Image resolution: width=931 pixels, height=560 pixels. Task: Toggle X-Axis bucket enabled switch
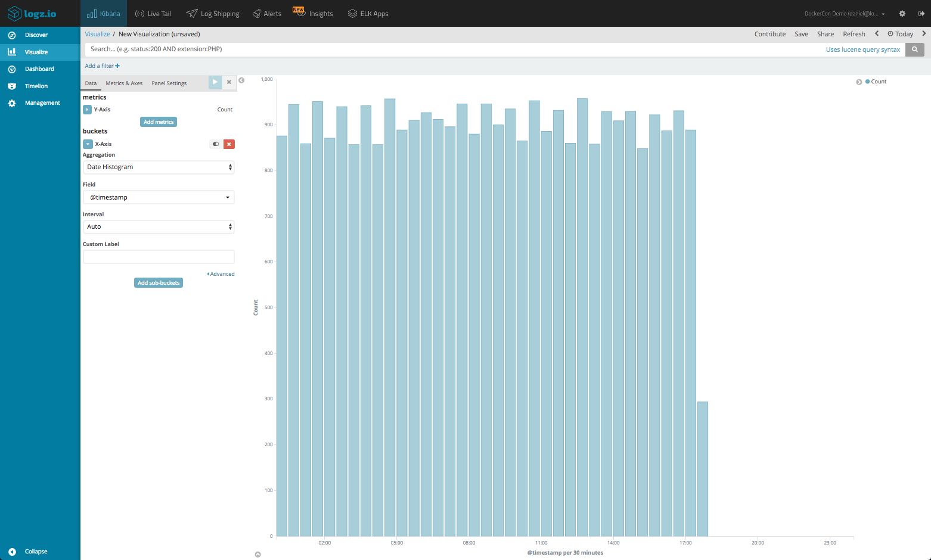[216, 144]
